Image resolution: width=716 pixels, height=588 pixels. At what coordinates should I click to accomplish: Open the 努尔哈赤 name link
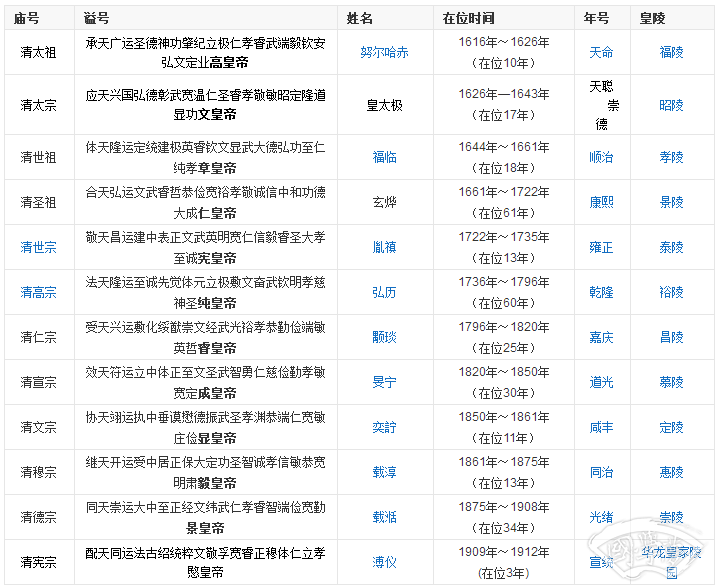click(384, 52)
